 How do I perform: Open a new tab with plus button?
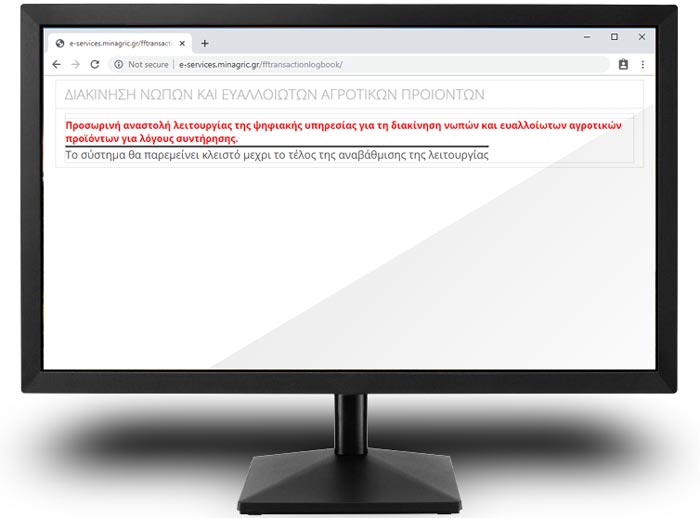point(205,43)
